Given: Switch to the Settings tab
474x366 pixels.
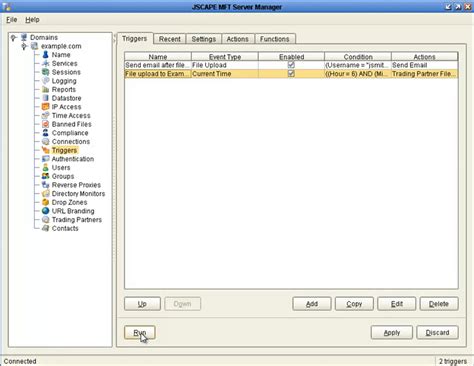Looking at the screenshot, I should (x=204, y=39).
